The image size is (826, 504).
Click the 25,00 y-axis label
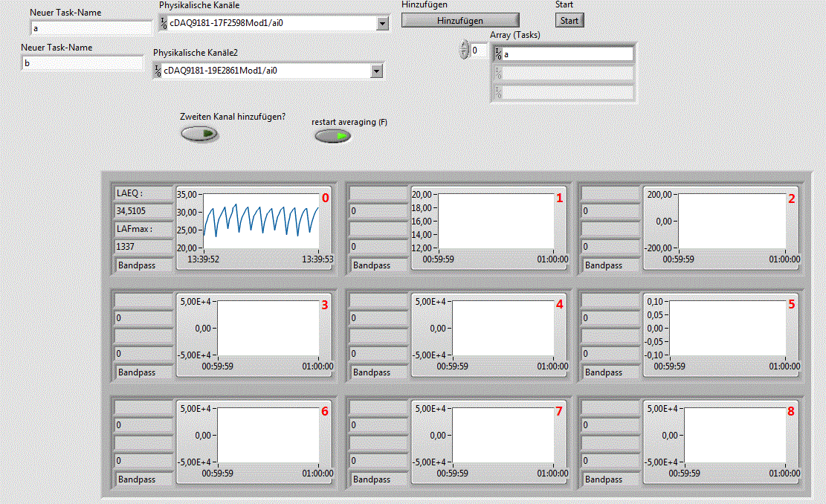click(x=187, y=230)
